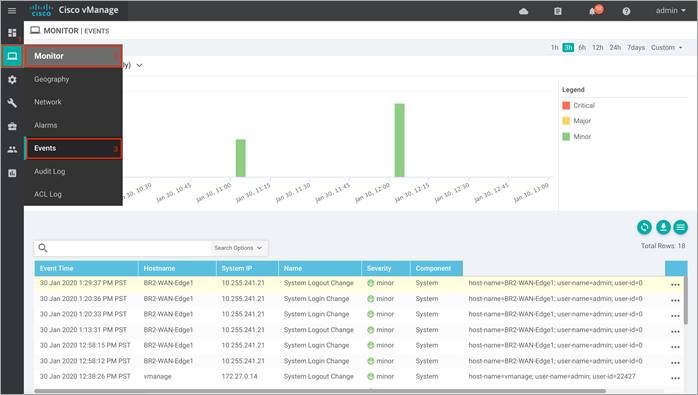
Task: Click the 172.27.0.14 system IP cell
Action: [239, 377]
